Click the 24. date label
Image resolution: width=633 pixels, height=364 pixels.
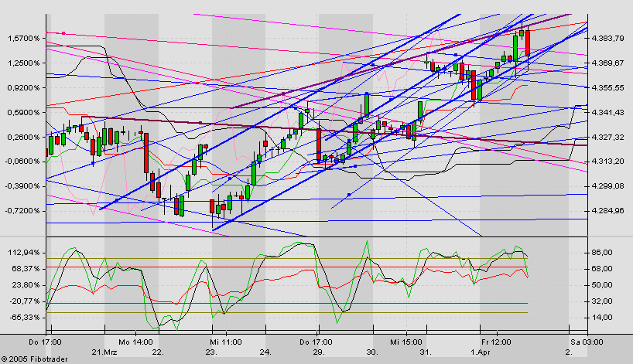[x=265, y=352]
